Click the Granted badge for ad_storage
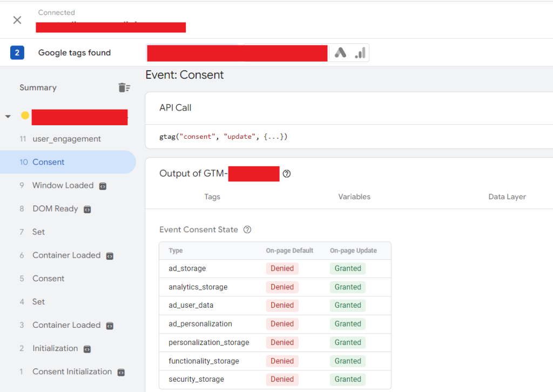Screen dimensions: 553x392 (x=348, y=268)
